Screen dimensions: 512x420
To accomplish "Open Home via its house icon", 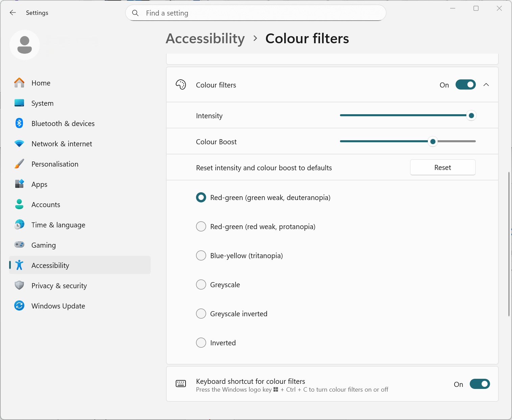I will coord(19,83).
